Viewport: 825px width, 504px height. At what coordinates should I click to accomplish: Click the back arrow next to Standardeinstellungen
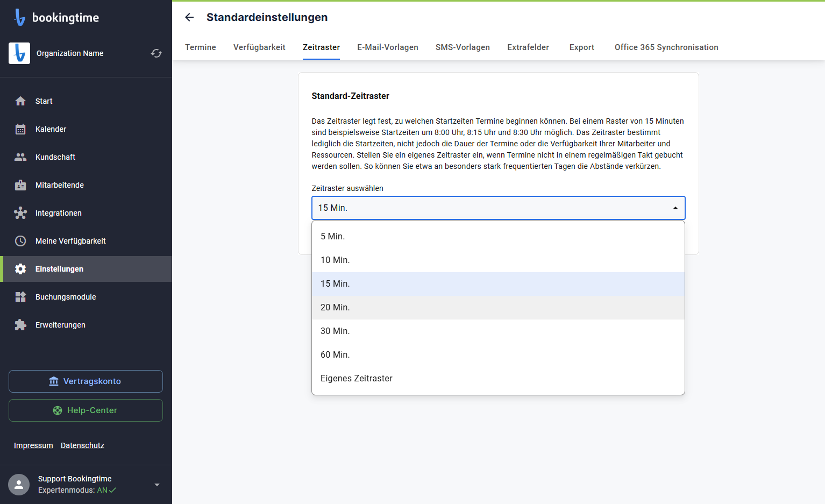pos(189,17)
